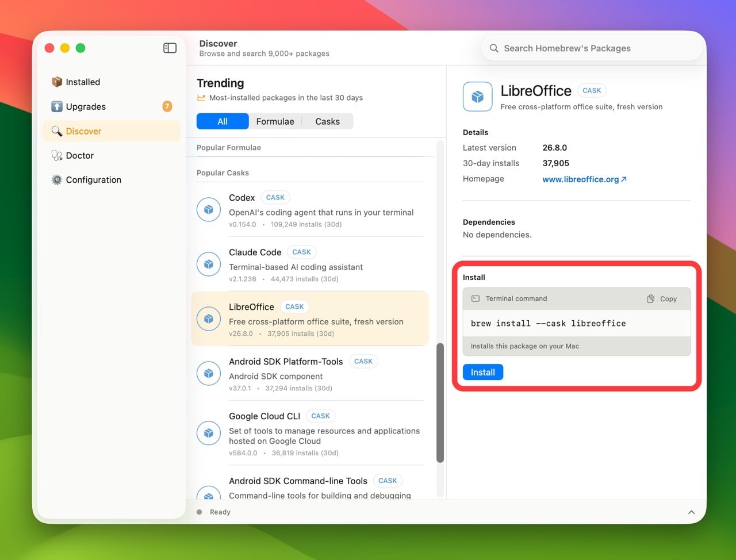Click the Android SDK Platform-Tools package icon
Image resolution: width=736 pixels, height=560 pixels.
pyautogui.click(x=209, y=374)
